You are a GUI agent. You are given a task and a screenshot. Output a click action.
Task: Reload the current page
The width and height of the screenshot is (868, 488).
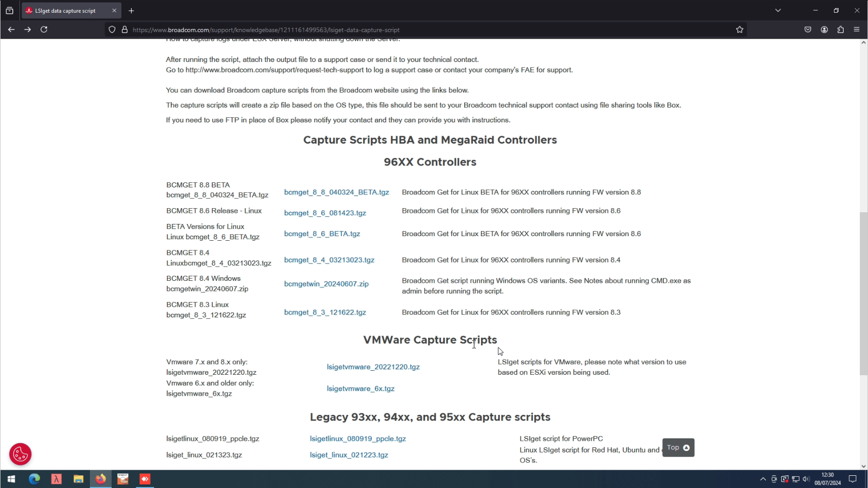(x=44, y=29)
